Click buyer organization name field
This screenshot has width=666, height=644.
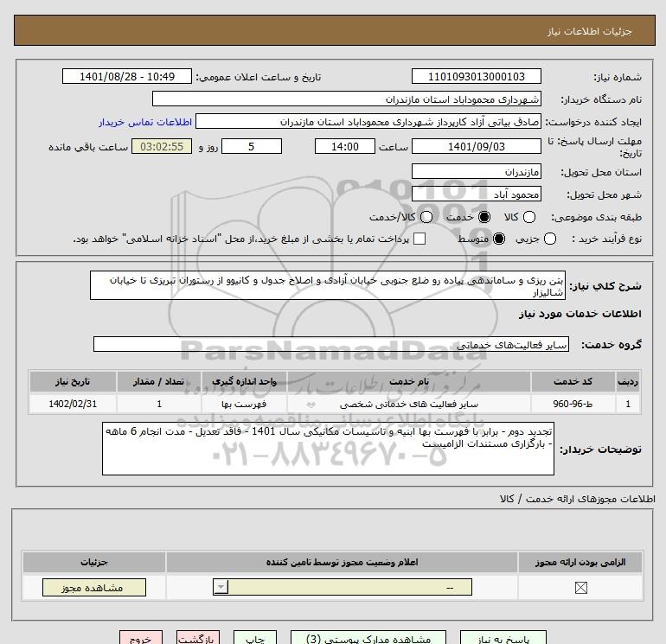[x=347, y=99]
